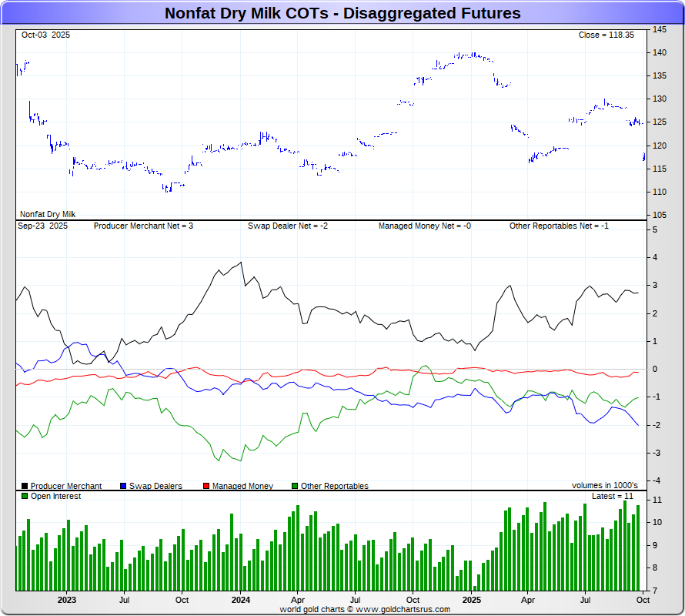This screenshot has width=685, height=616.
Task: Click the 5 tick on net positions axis
Action: tap(655, 229)
